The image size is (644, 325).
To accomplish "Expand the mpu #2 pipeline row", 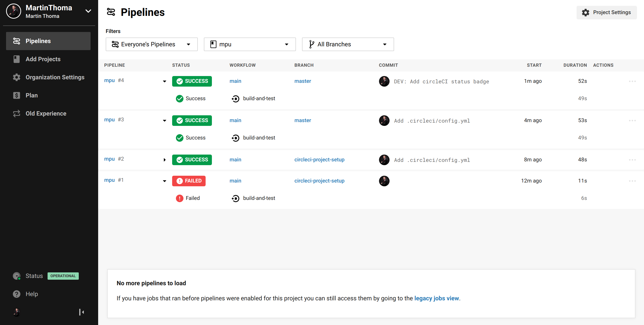I will (x=165, y=160).
